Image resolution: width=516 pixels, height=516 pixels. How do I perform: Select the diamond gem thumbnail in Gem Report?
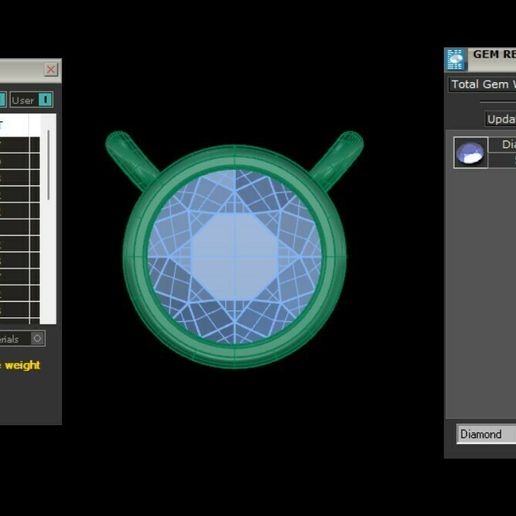click(471, 152)
